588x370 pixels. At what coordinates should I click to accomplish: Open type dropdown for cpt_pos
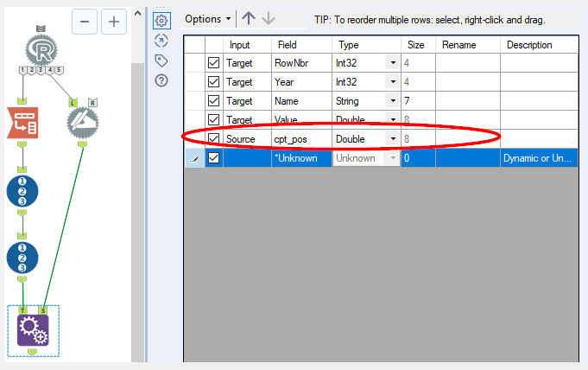tap(393, 138)
